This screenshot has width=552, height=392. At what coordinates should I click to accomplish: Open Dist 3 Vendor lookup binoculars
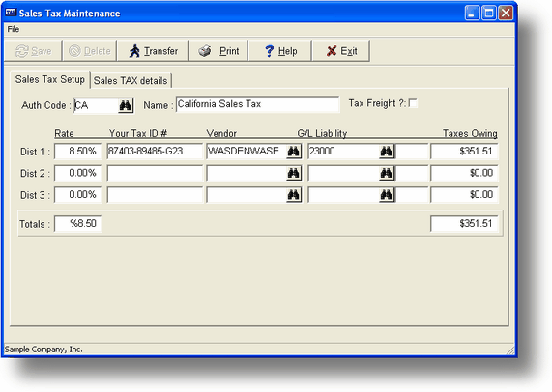pyautogui.click(x=294, y=195)
